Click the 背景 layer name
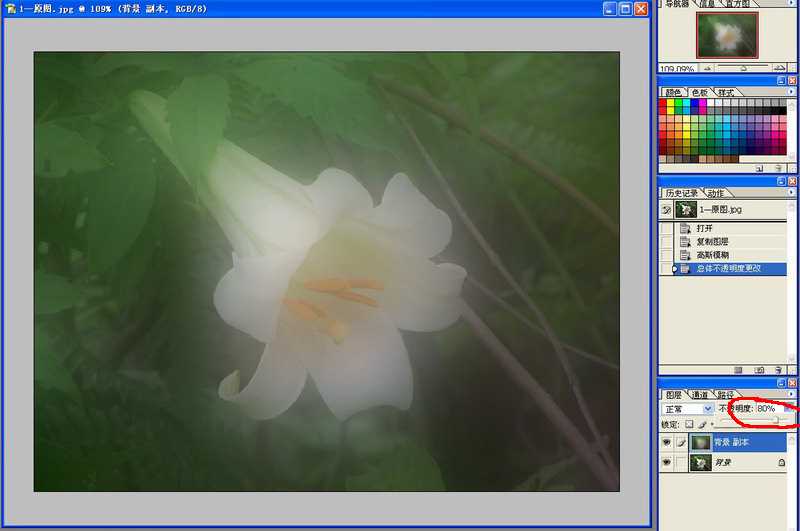 [x=722, y=463]
